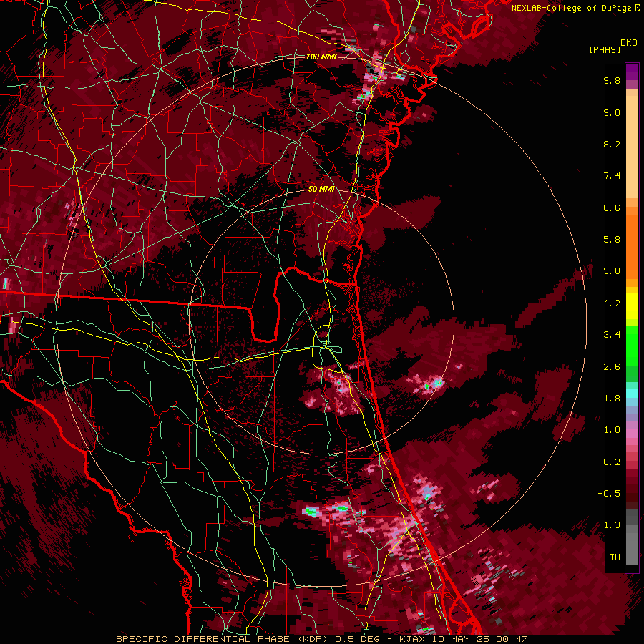Click the bright green segment of the color bar
Image resolution: width=644 pixels, height=644 pixels.
point(632,344)
